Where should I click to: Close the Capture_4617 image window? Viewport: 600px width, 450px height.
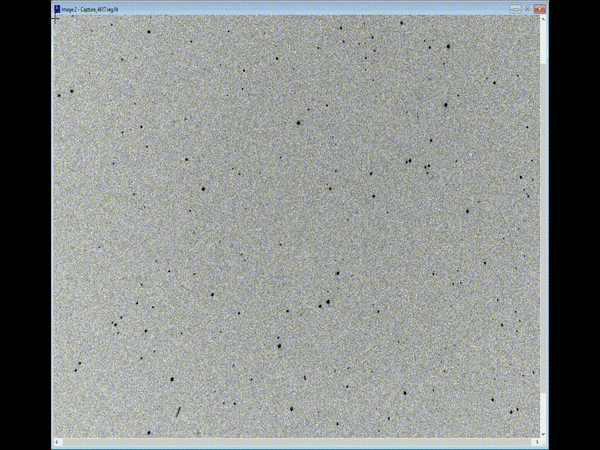click(x=541, y=8)
